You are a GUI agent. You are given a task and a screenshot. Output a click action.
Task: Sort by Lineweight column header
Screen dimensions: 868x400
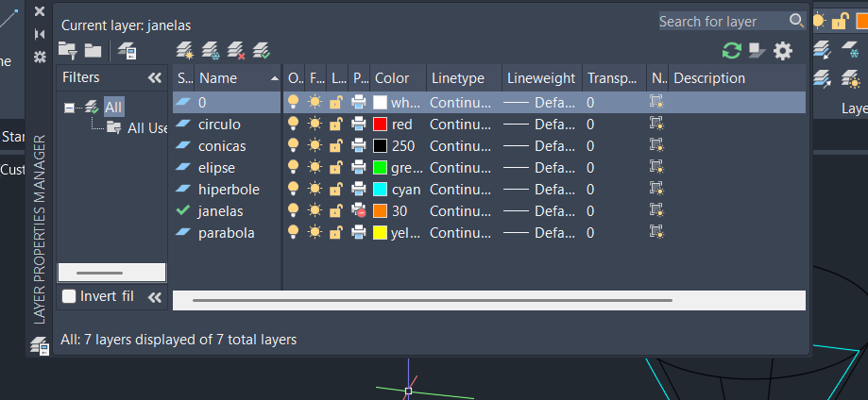[x=542, y=78]
